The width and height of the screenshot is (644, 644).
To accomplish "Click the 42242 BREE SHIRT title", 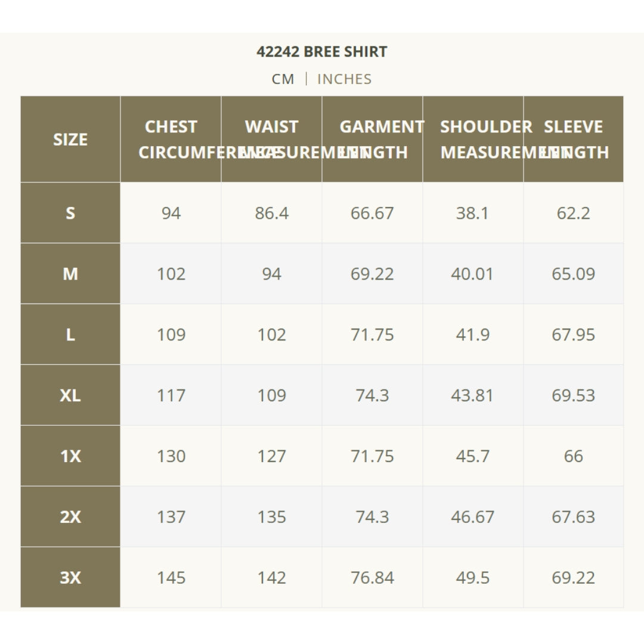I will click(321, 52).
